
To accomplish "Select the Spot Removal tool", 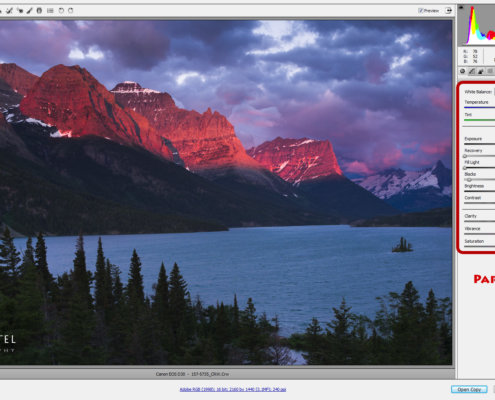I will (9, 11).
